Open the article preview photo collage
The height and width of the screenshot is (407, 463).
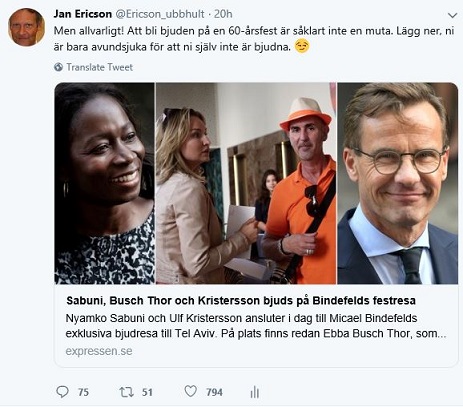pos(256,183)
